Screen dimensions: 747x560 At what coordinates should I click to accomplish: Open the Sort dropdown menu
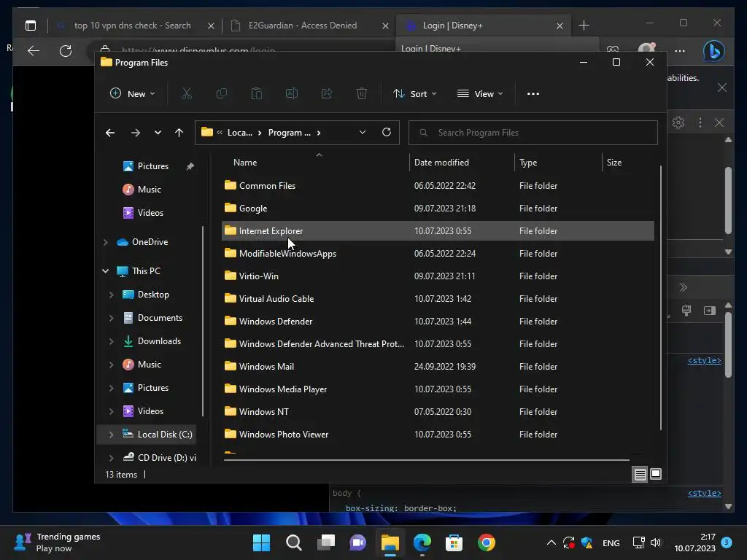tap(414, 94)
